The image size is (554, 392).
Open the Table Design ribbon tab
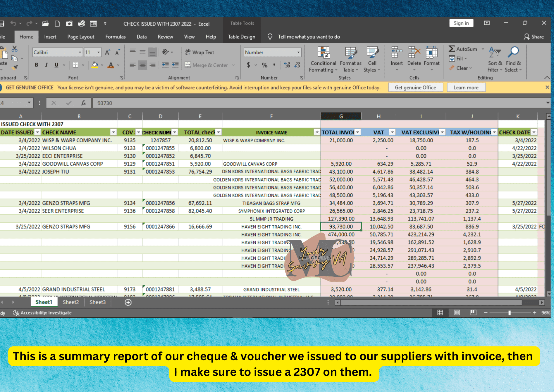[242, 37]
